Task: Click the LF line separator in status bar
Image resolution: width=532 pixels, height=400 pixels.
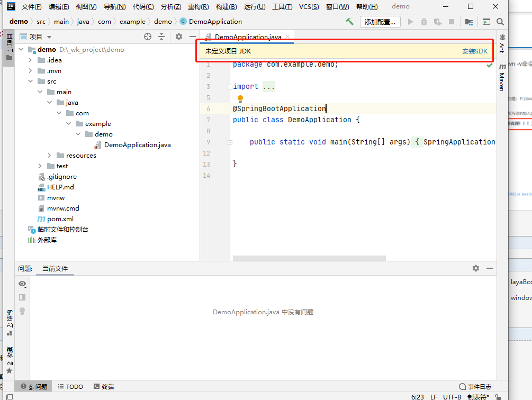Action: pos(434,397)
